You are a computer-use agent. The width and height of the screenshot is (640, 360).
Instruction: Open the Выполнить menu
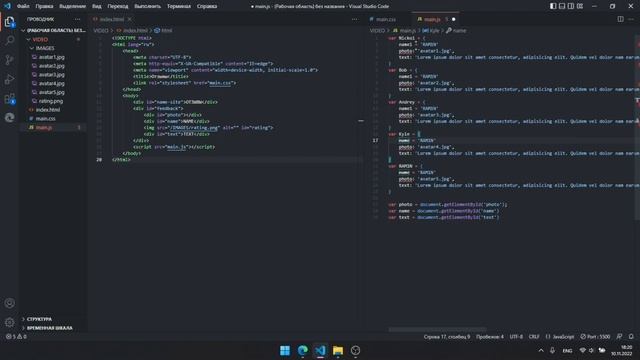click(147, 6)
